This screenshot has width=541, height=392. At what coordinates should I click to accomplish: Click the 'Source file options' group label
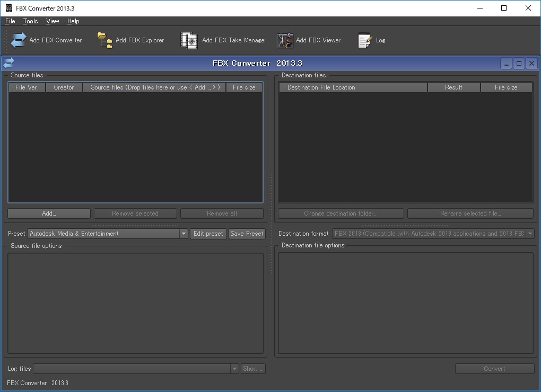(x=36, y=246)
